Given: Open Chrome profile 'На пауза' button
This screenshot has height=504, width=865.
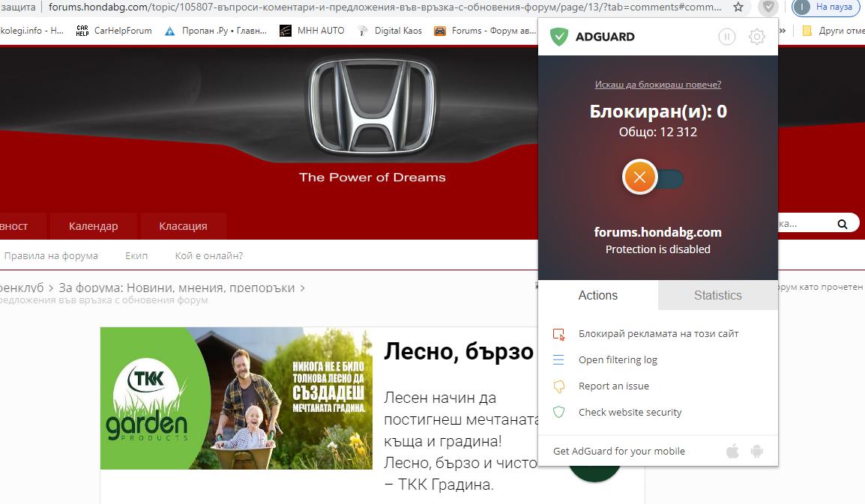Looking at the screenshot, I should (826, 7).
